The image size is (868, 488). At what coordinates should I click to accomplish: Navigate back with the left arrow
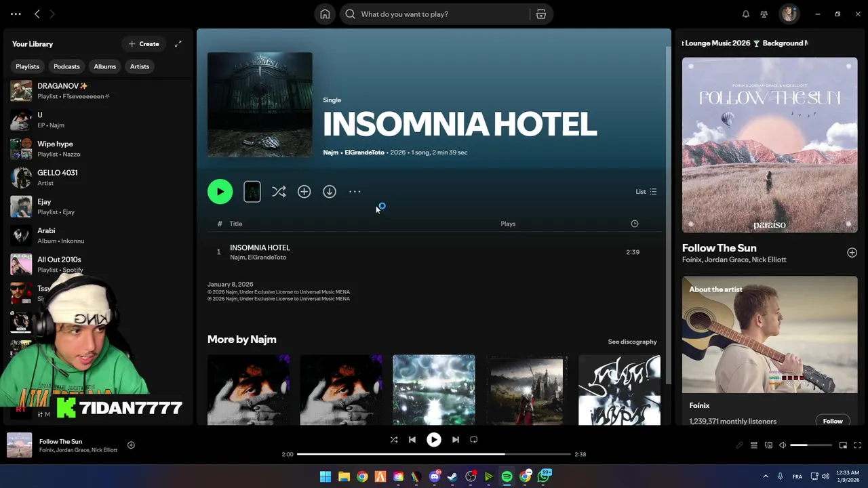point(37,14)
